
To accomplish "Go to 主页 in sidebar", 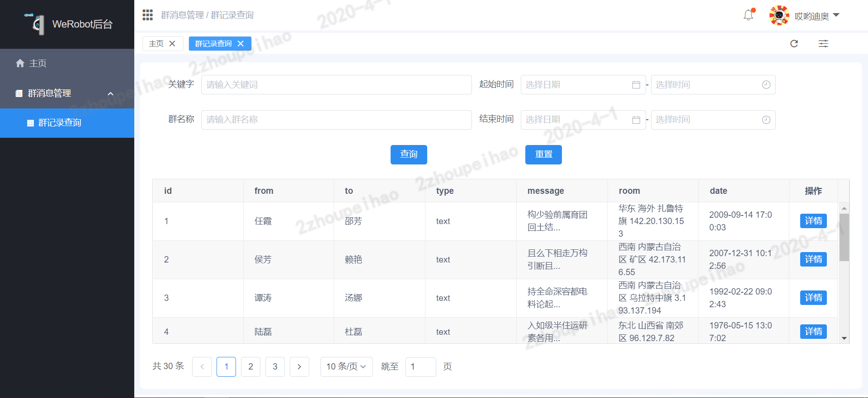I will pos(67,63).
